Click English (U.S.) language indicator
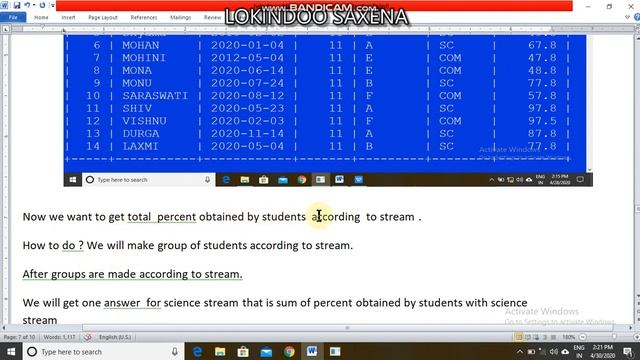The height and width of the screenshot is (360, 640). [115, 337]
